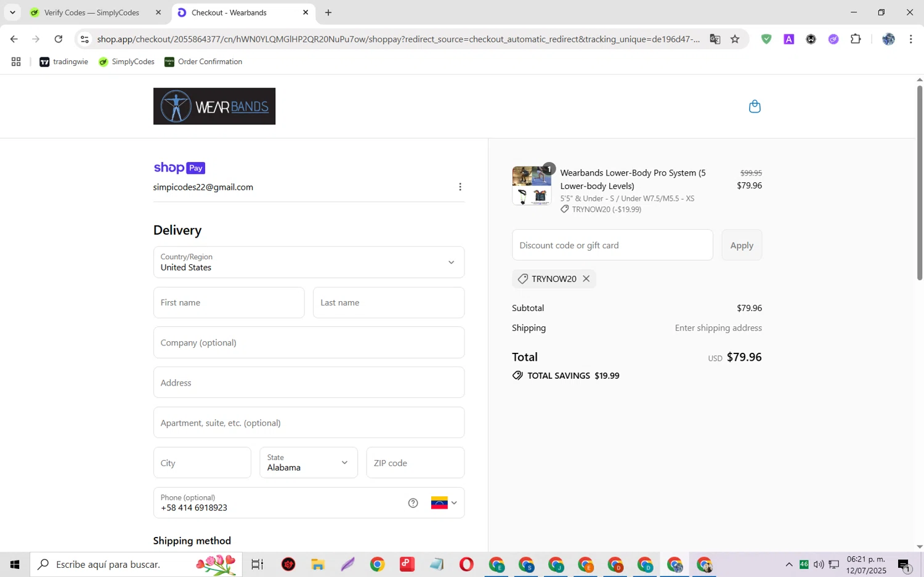Image resolution: width=924 pixels, height=577 pixels.
Task: Focus the Last name field
Action: pyautogui.click(x=389, y=302)
